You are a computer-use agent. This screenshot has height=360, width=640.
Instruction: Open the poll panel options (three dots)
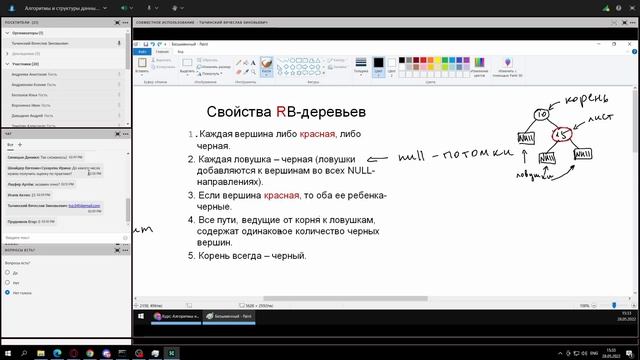[125, 250]
